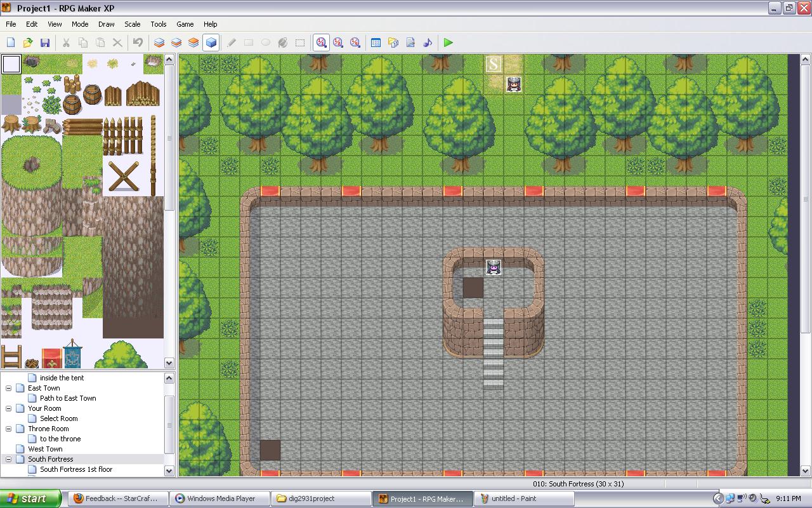This screenshot has width=812, height=508.
Task: Click the Cut scissors icon
Action: (66, 43)
